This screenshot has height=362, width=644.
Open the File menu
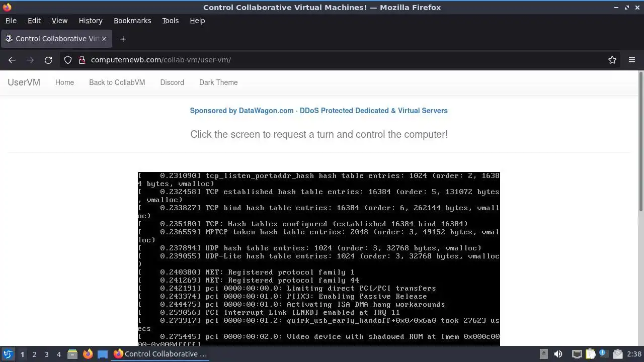click(x=11, y=21)
